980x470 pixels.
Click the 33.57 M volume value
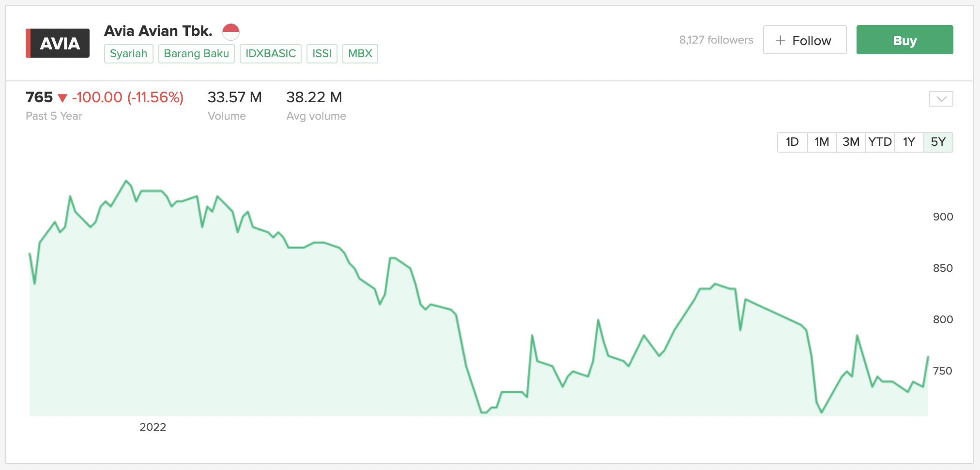235,97
